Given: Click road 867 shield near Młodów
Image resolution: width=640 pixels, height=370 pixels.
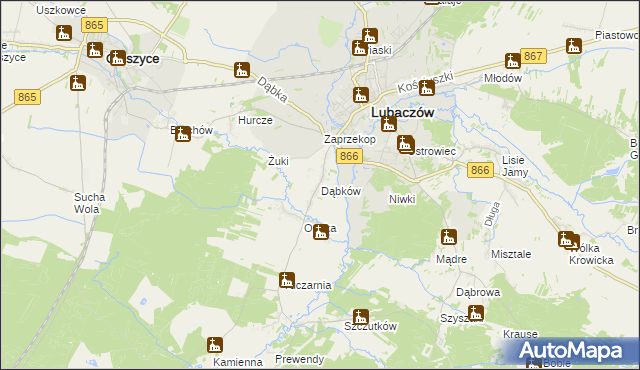Looking at the screenshot, I should (533, 56).
